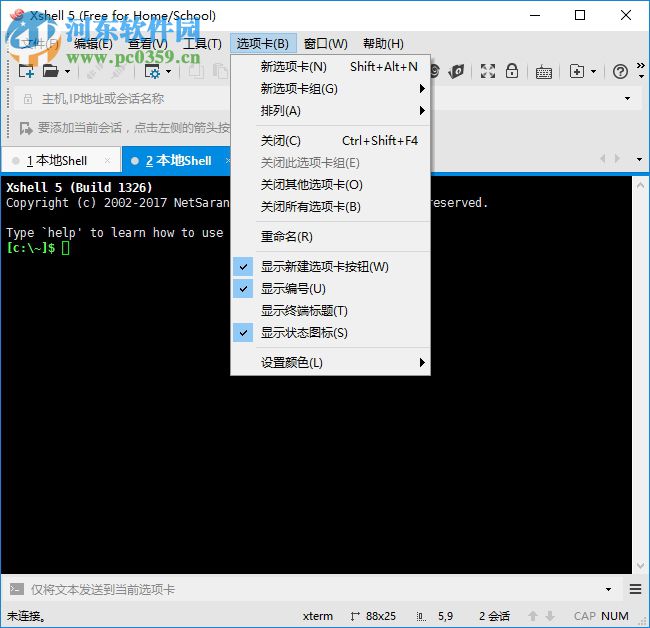This screenshot has width=650, height=628.
Task: Click the down arrow icon in status bar
Action: tap(550, 616)
